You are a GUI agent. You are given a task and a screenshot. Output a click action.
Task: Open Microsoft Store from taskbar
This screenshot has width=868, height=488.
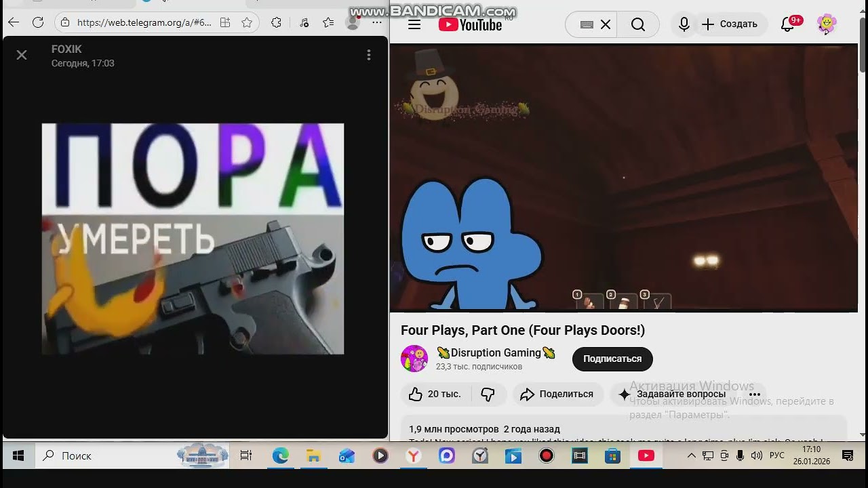click(x=612, y=455)
